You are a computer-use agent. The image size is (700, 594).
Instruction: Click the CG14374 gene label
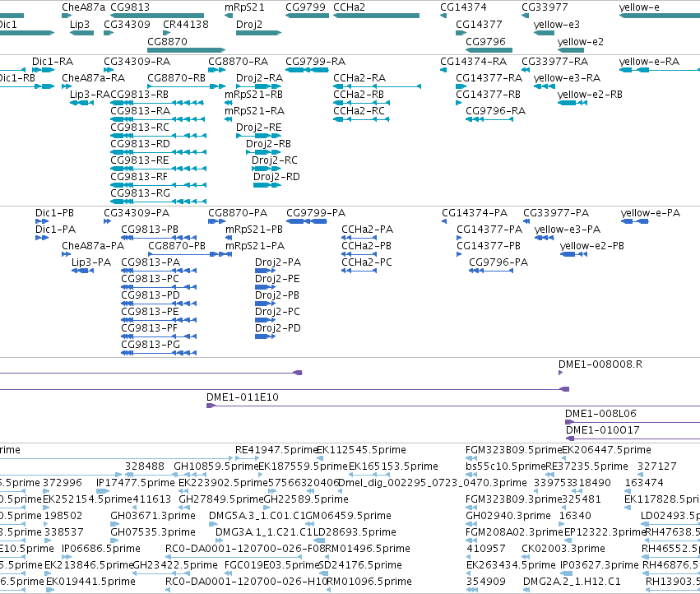463,7
